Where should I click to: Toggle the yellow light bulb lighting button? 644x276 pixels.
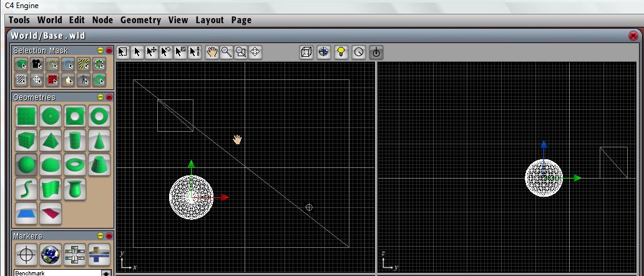click(x=341, y=52)
